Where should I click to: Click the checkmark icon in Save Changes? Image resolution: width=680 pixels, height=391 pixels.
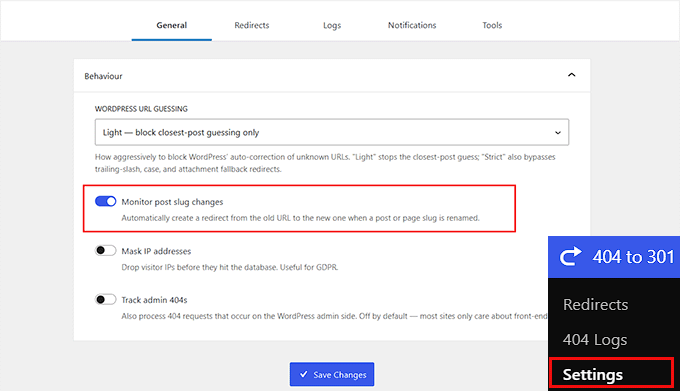304,374
